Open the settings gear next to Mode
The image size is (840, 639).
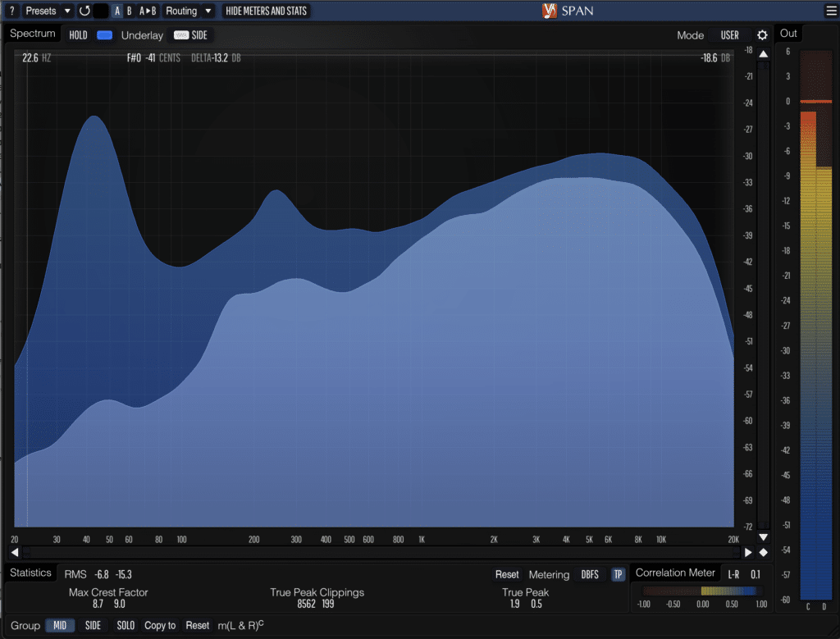point(762,35)
